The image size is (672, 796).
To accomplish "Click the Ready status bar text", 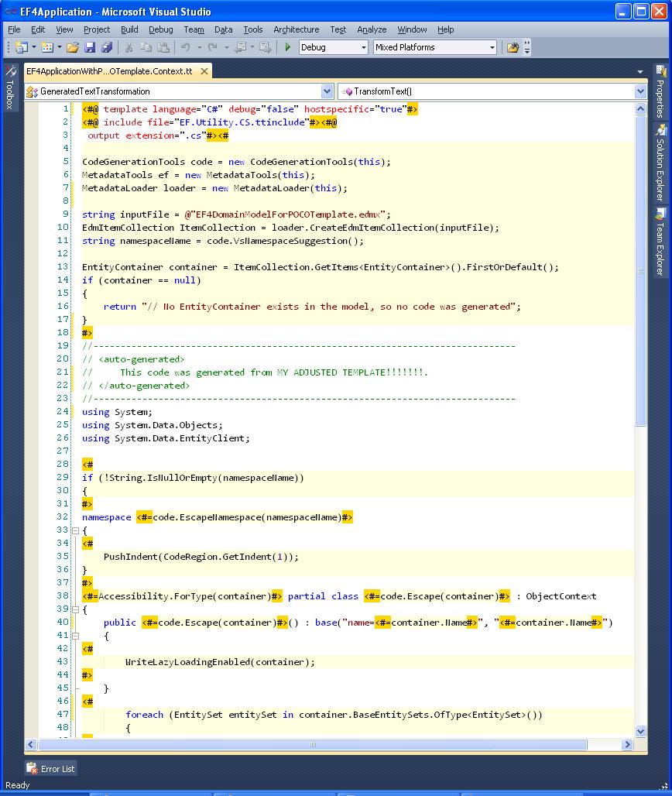I will tap(17, 785).
